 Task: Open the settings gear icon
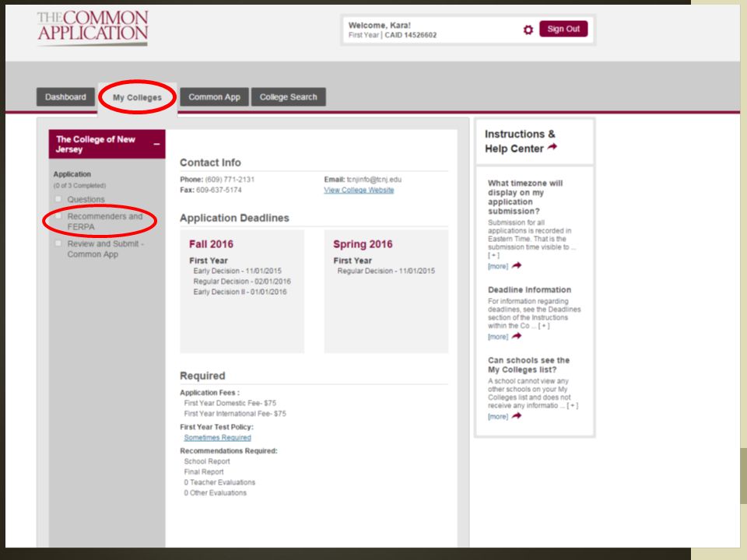coord(528,30)
